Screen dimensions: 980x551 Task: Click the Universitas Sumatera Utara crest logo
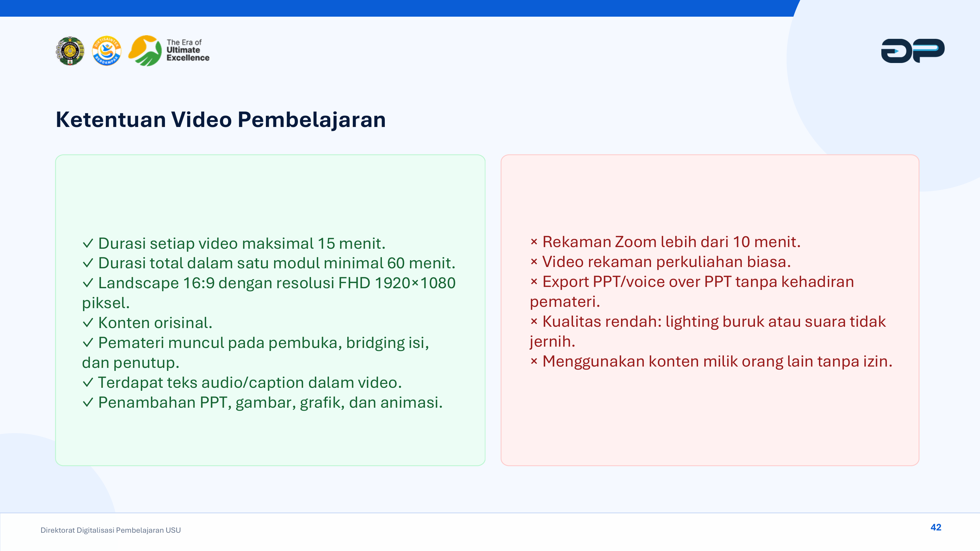click(70, 51)
